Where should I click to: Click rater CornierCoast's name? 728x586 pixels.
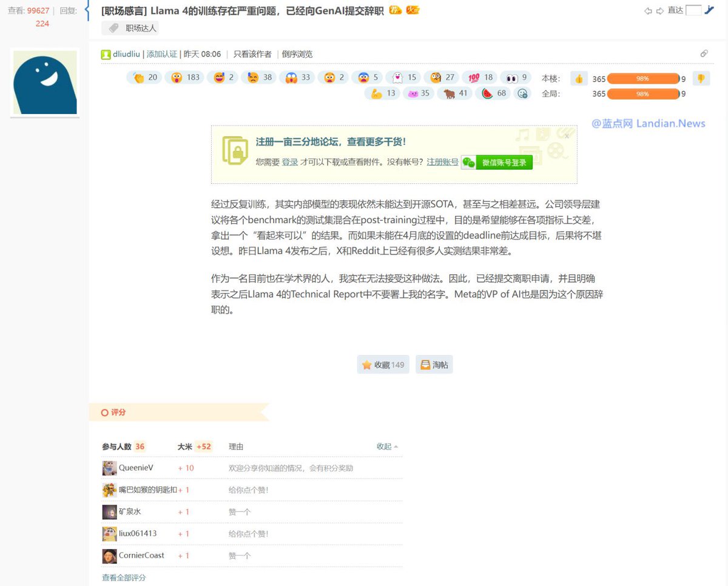[x=141, y=555]
